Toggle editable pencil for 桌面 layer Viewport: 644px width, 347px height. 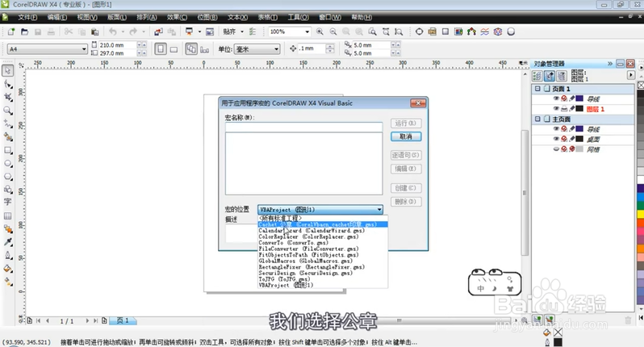[571, 139]
